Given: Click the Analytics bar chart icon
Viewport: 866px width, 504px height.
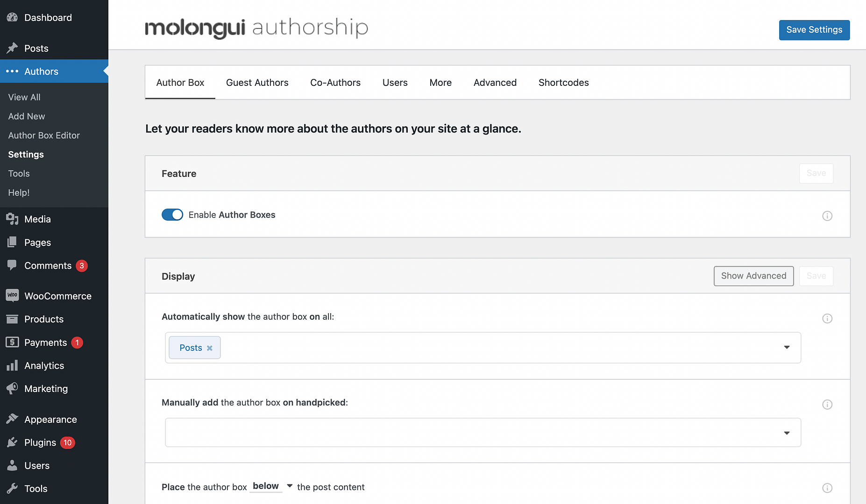Looking at the screenshot, I should pyautogui.click(x=12, y=365).
